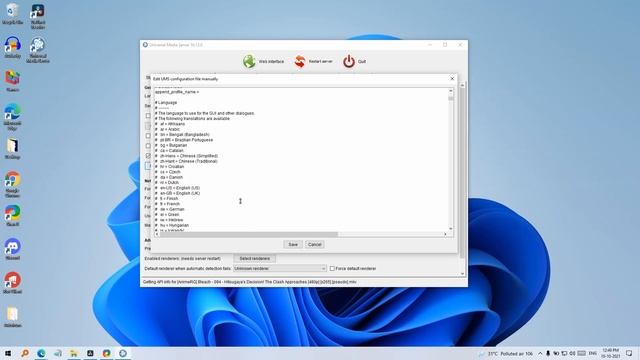The height and width of the screenshot is (360, 640).
Task: Click the 'zh-Hant = Chinese (Traditional)' line
Action: [186, 161]
